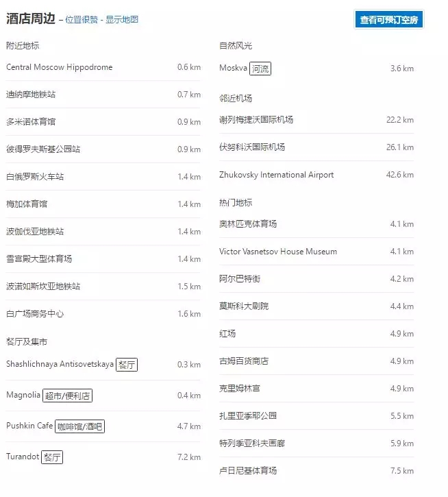This screenshot has height=497, width=448.
Task: Click the 克里姆林宫 landmark entry
Action: (240, 389)
